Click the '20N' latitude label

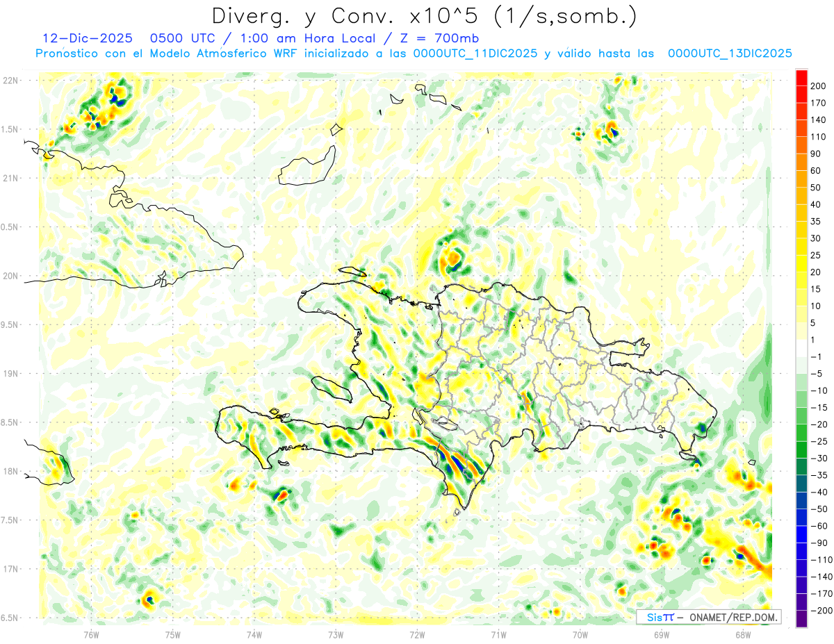coord(11,276)
